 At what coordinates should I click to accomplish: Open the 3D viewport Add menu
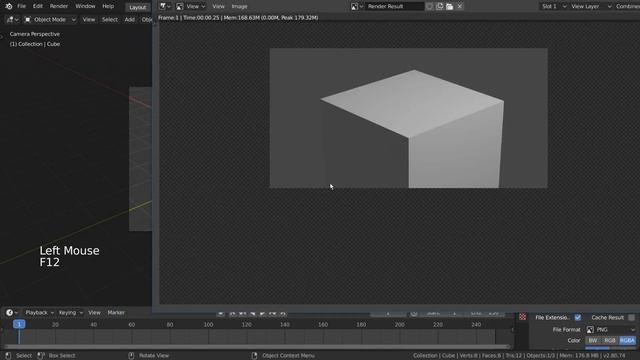point(129,20)
